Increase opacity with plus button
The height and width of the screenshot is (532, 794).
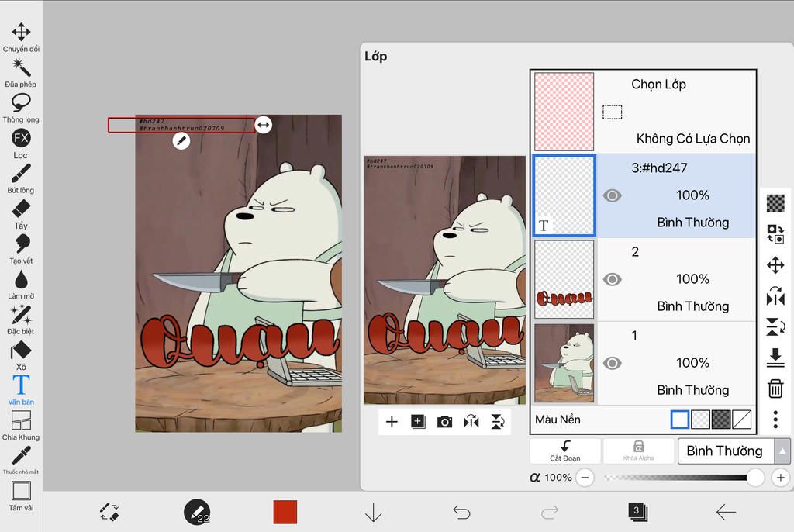[780, 477]
